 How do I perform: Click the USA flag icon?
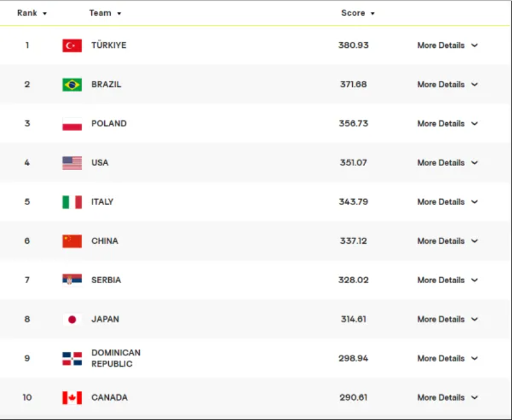click(72, 163)
